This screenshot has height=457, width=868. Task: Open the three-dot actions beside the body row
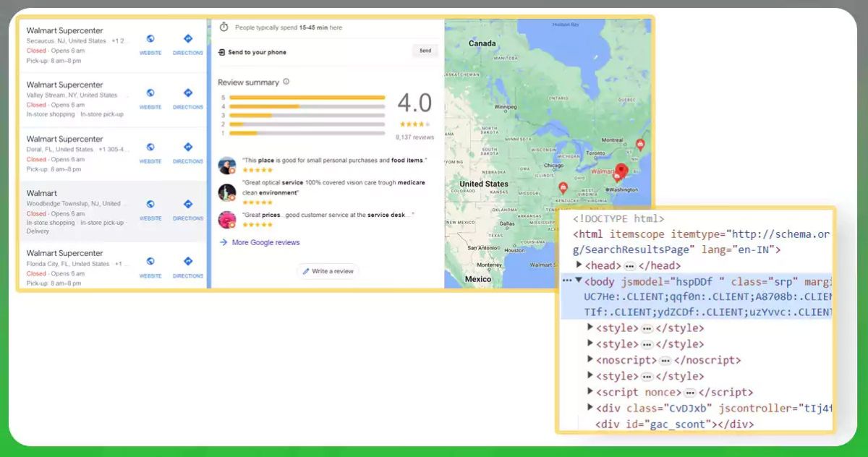tap(567, 281)
